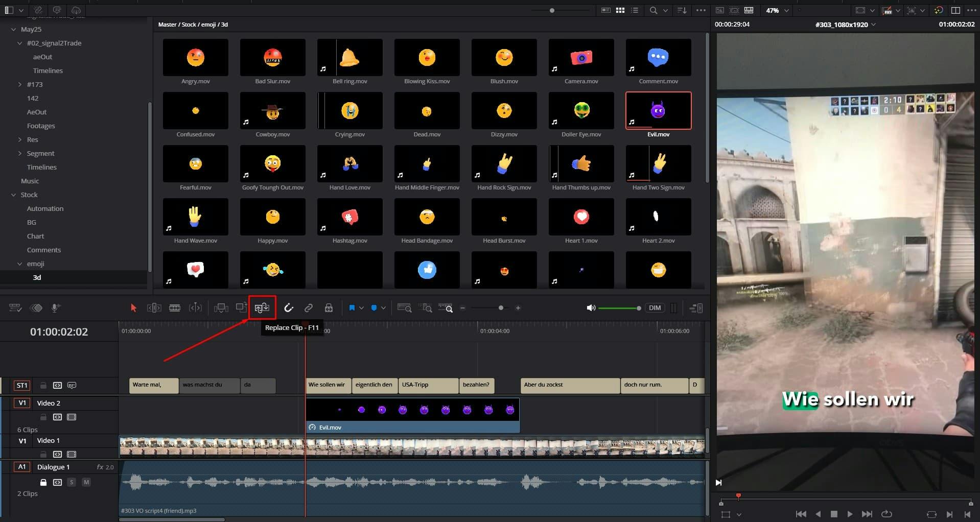
Task: Adjust the green monitor volume slider
Action: tap(619, 308)
